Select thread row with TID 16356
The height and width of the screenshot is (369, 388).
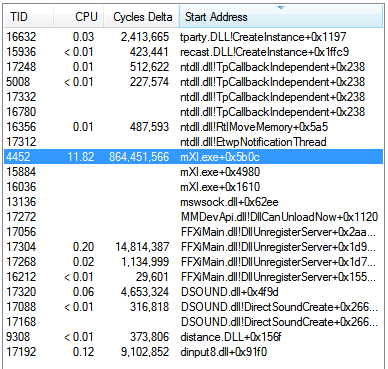(x=193, y=127)
